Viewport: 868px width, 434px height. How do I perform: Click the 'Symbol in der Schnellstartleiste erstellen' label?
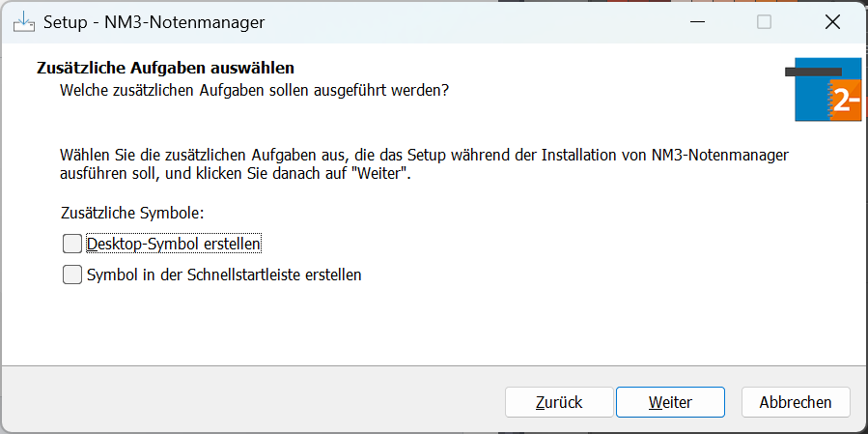point(224,275)
